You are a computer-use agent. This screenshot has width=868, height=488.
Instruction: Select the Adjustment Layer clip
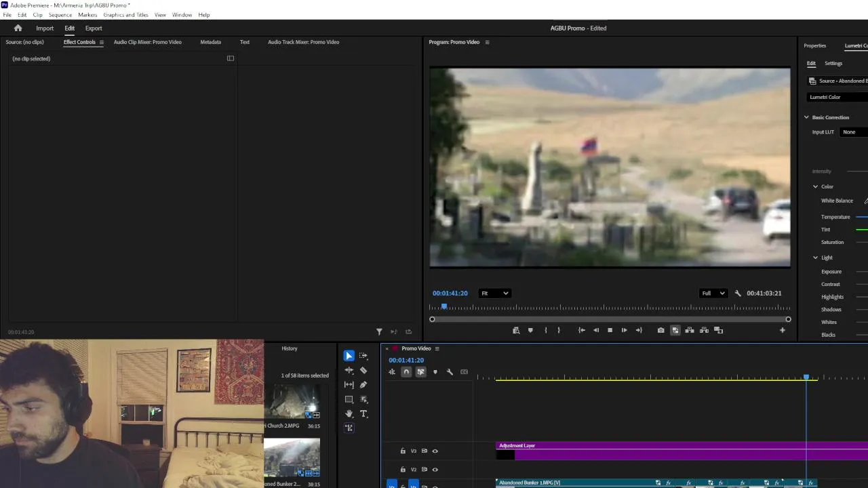tap(682, 451)
